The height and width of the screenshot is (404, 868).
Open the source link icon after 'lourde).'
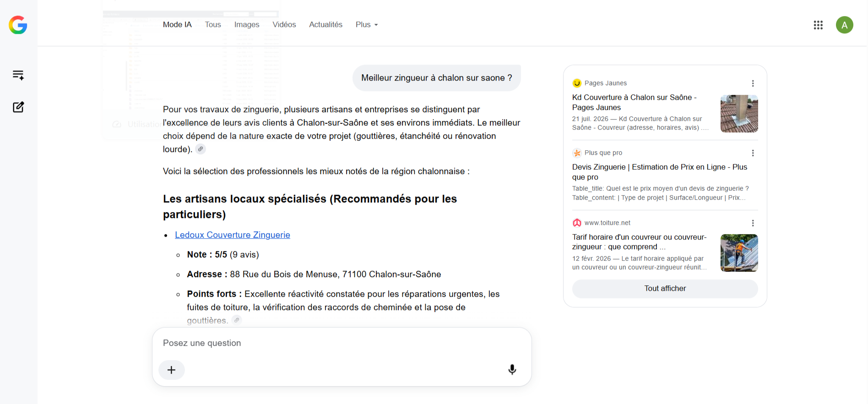(201, 149)
